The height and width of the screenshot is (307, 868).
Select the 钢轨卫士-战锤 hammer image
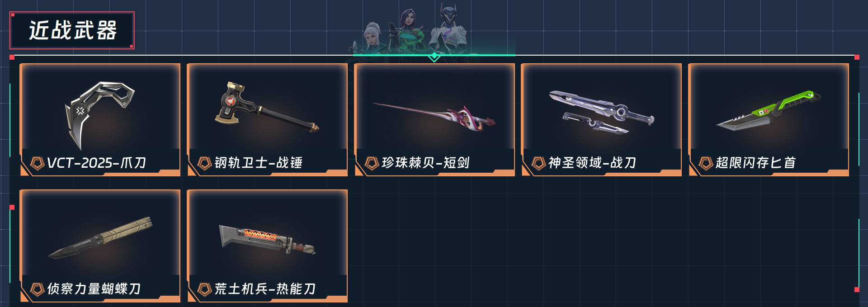[267, 108]
